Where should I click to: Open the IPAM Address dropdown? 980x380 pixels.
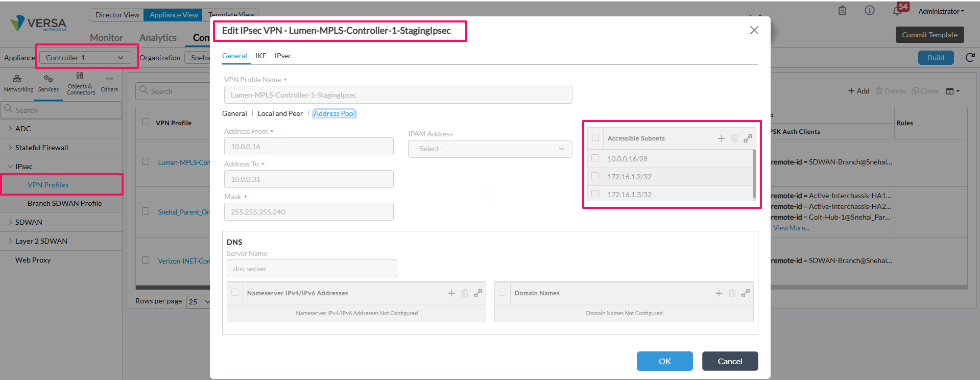[490, 149]
